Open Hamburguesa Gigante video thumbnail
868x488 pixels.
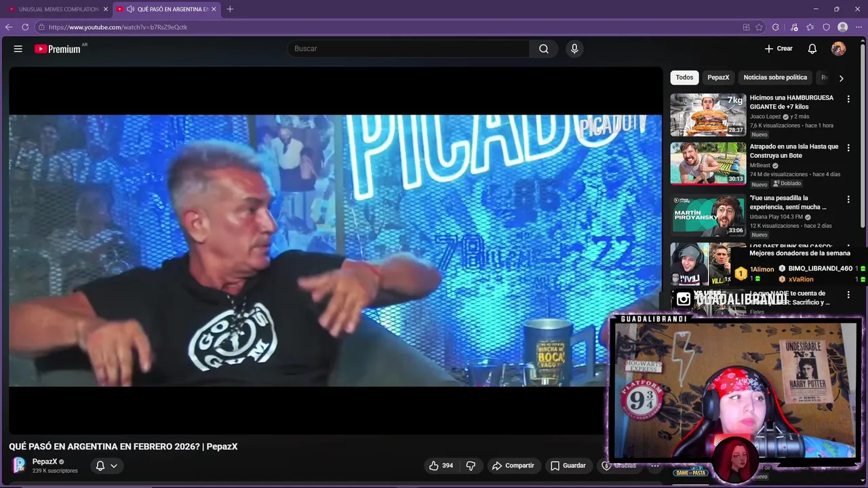tap(708, 115)
